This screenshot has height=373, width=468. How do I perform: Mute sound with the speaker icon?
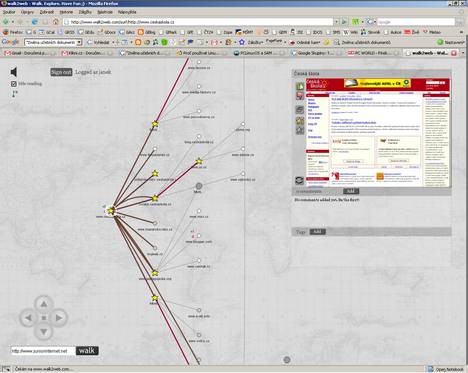click(x=13, y=72)
